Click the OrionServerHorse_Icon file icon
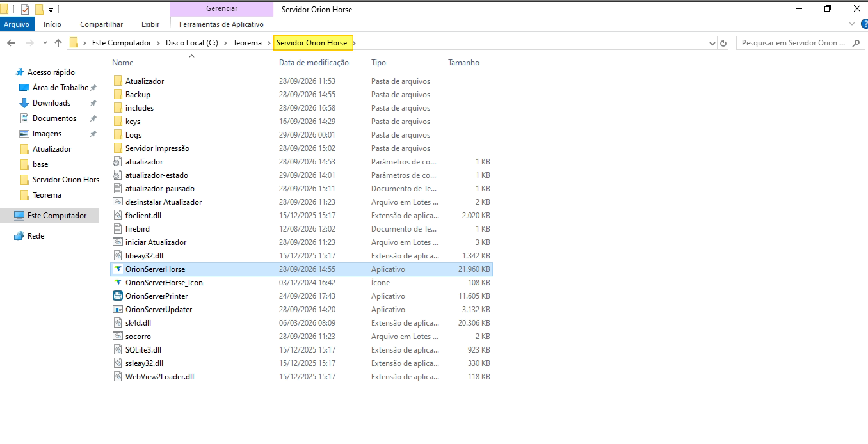 coord(117,283)
